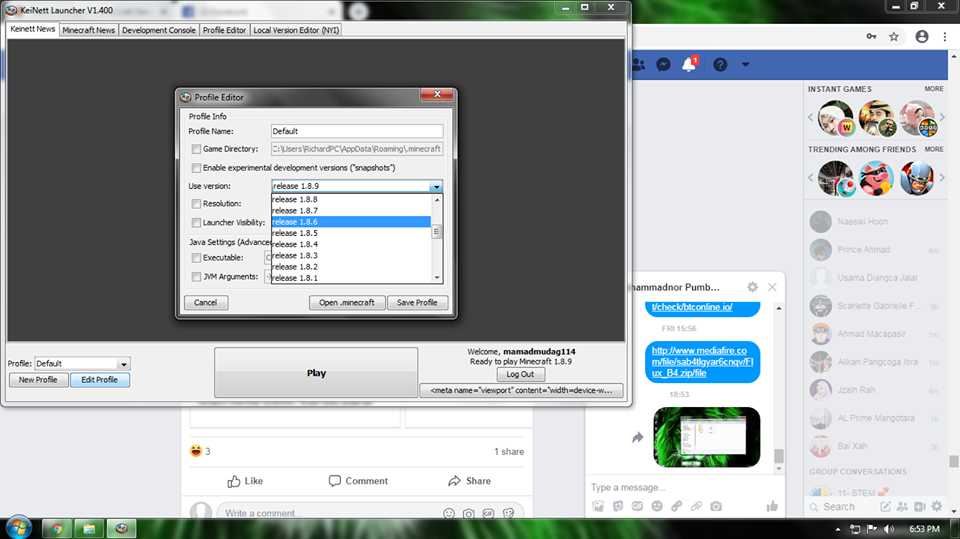Click the sticker icon in chat toolbar
The image size is (960, 539).
point(618,506)
